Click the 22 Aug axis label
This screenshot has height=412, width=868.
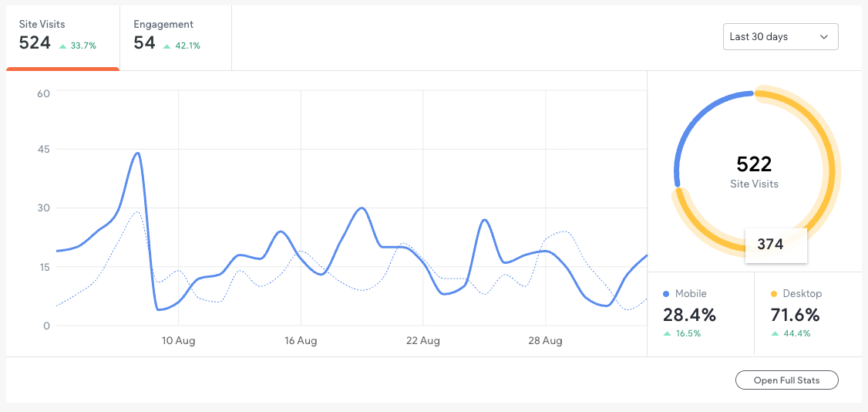(422, 341)
